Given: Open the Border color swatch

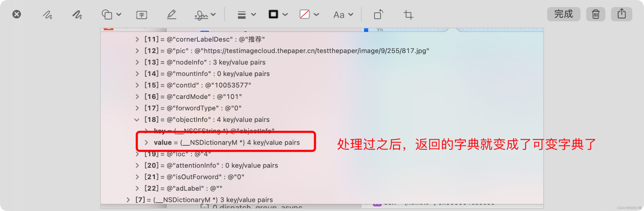Looking at the screenshot, I should tap(273, 14).
